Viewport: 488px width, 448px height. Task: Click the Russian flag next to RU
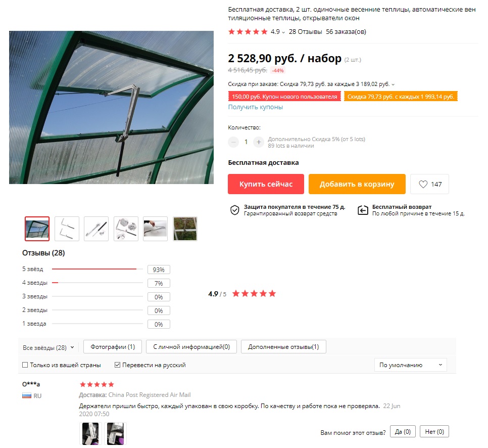(x=27, y=395)
